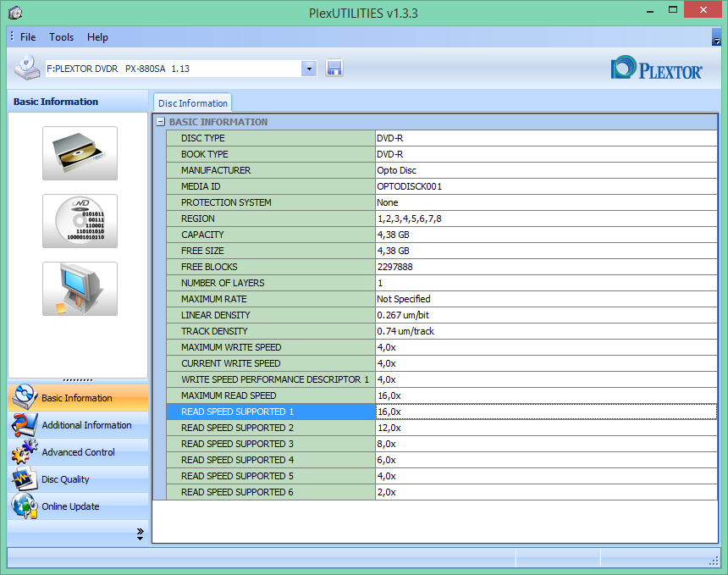Click the floppy disk save icon
This screenshot has width=728, height=575.
(334, 69)
